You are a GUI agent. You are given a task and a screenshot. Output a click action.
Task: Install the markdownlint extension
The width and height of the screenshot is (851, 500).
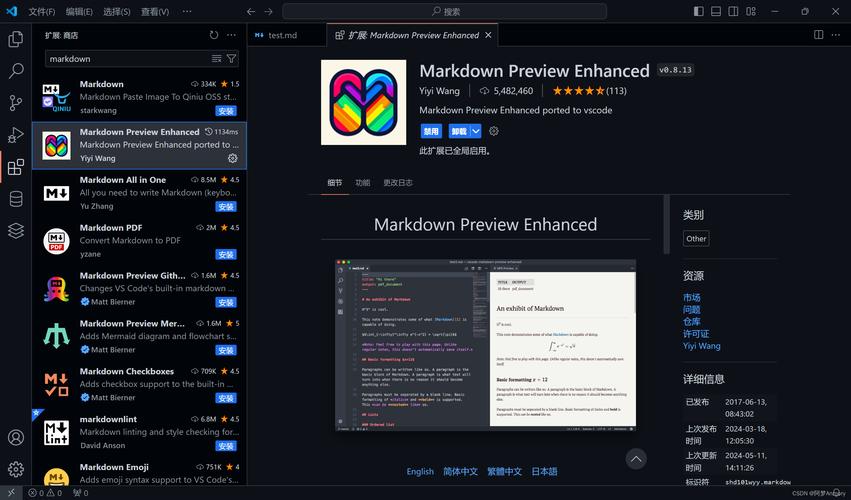click(226, 446)
